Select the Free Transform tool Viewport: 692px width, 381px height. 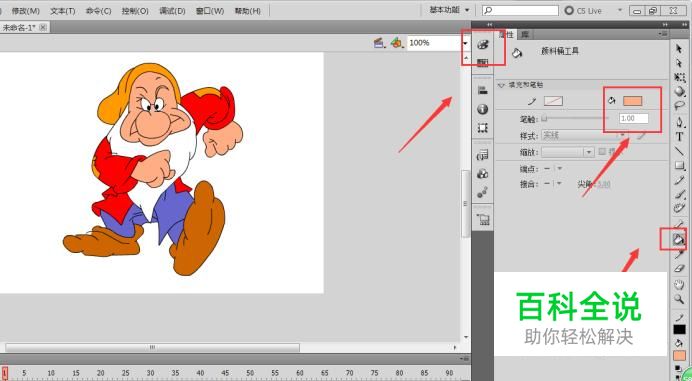click(680, 77)
